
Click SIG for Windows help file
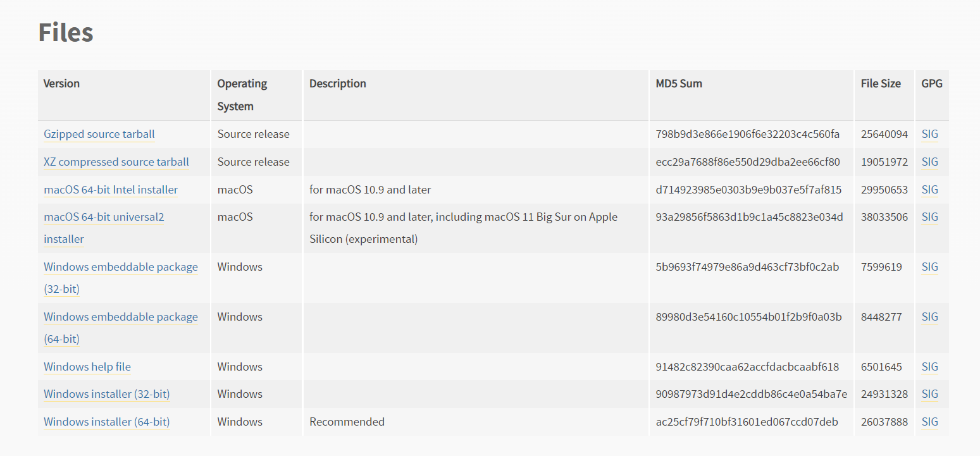(930, 367)
